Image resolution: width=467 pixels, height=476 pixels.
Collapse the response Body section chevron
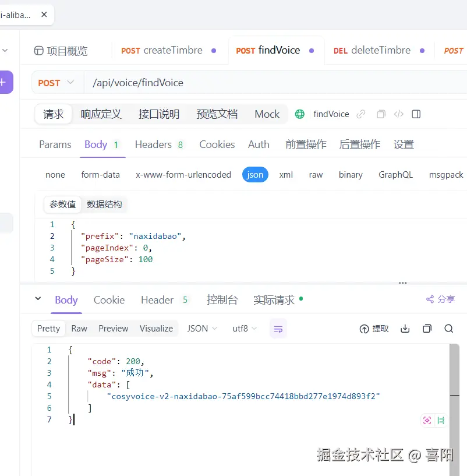(x=38, y=299)
